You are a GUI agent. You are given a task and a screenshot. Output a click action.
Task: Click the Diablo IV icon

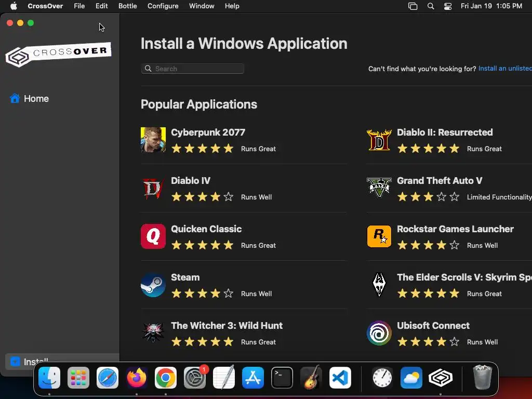(x=153, y=188)
